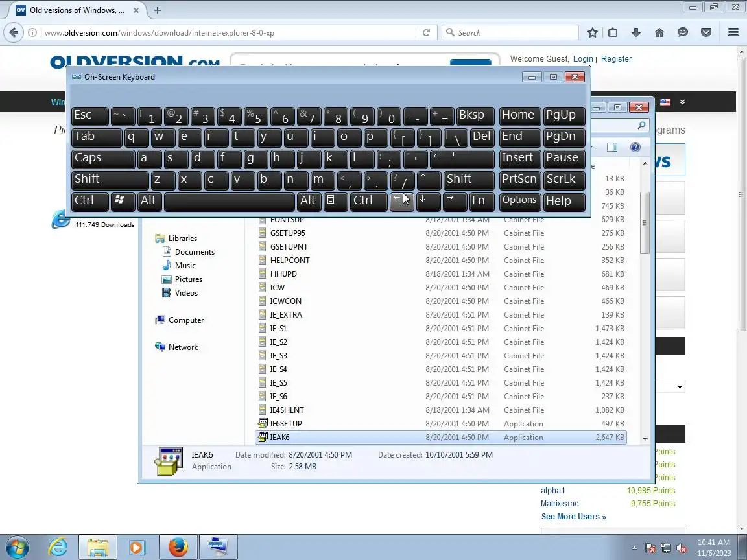Toggle the left Alt key

[x=150, y=202]
